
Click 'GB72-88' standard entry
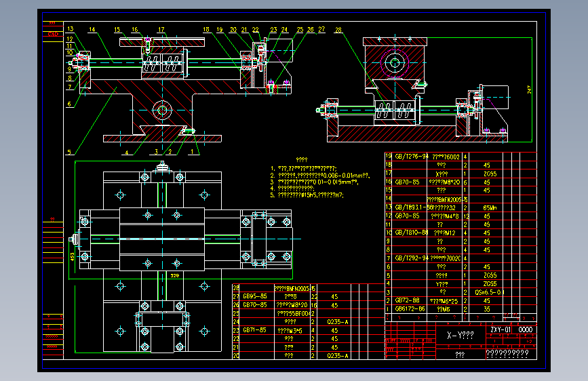(407, 300)
